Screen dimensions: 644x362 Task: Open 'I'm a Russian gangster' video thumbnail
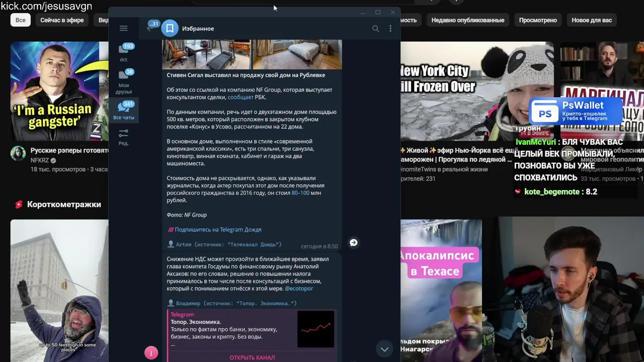pyautogui.click(x=59, y=91)
